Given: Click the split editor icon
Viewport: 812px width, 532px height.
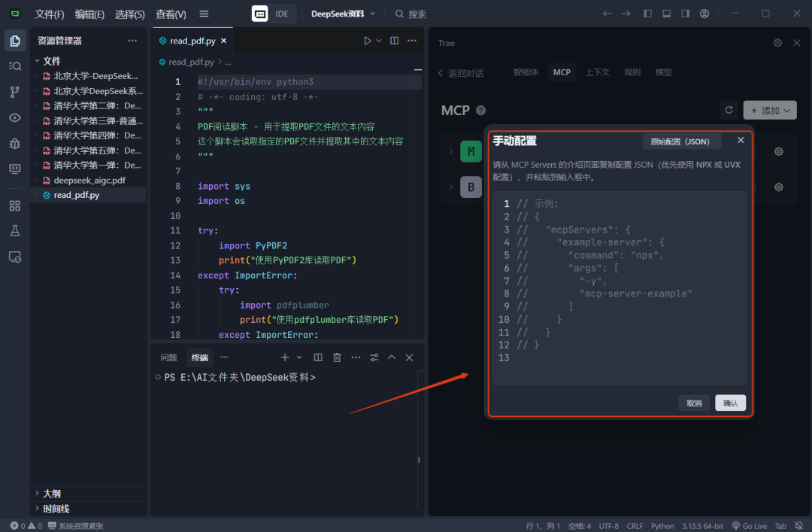Looking at the screenshot, I should (x=394, y=41).
